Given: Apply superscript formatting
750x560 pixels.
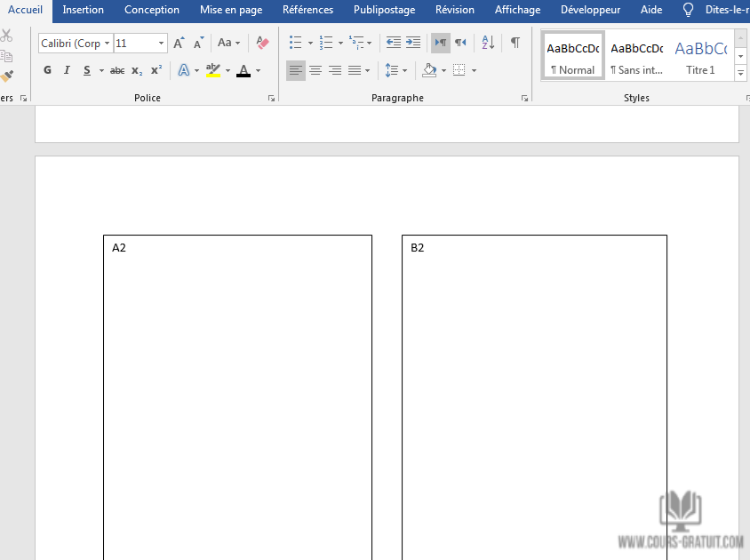Looking at the screenshot, I should click(x=156, y=70).
